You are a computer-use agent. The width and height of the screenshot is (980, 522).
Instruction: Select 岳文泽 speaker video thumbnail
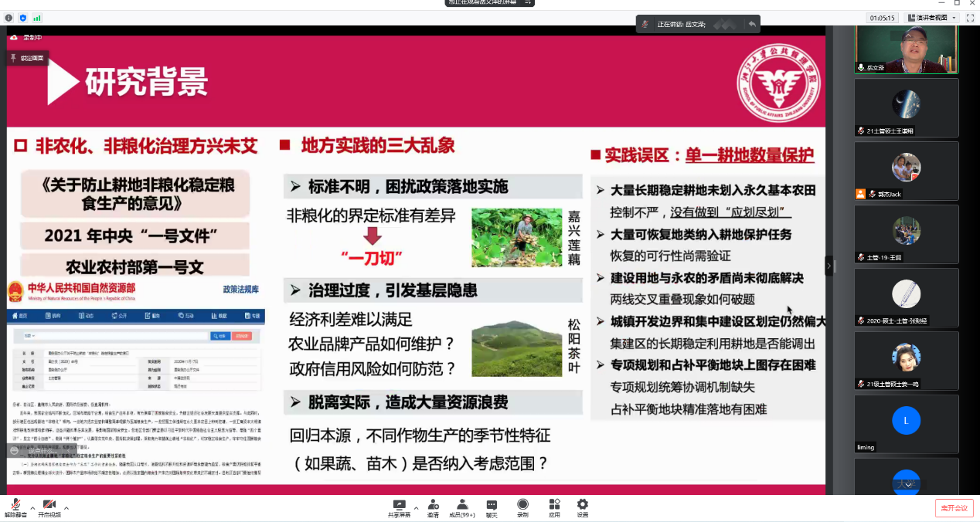(907, 49)
